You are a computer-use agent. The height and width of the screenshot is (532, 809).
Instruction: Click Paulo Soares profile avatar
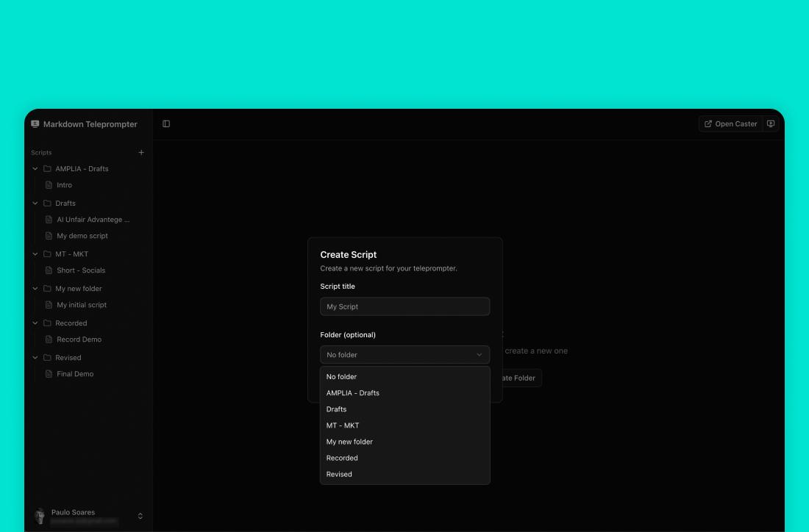[x=40, y=515]
